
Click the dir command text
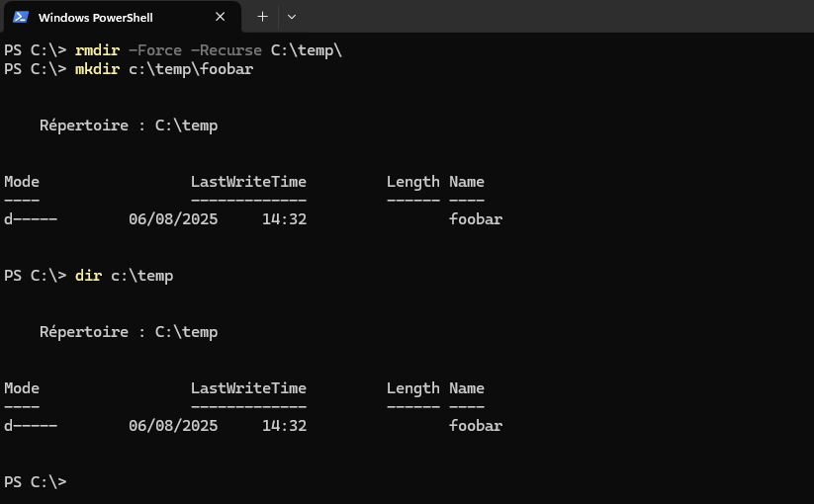pyautogui.click(x=88, y=276)
